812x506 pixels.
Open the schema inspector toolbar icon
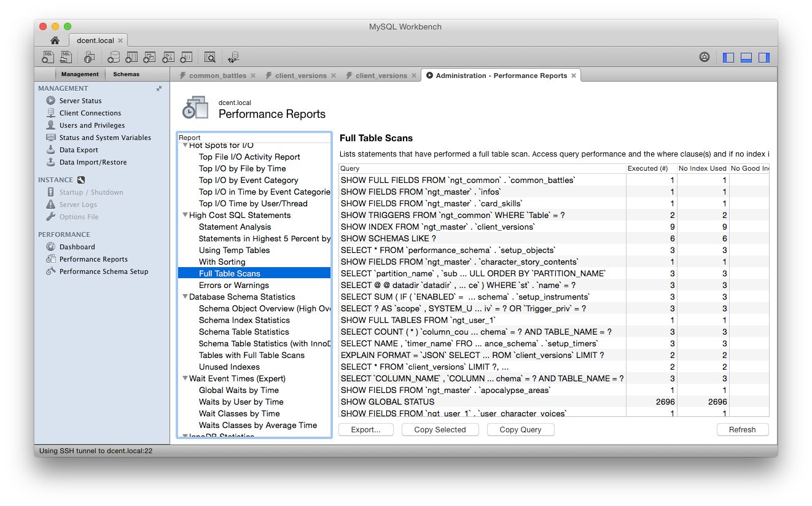89,57
